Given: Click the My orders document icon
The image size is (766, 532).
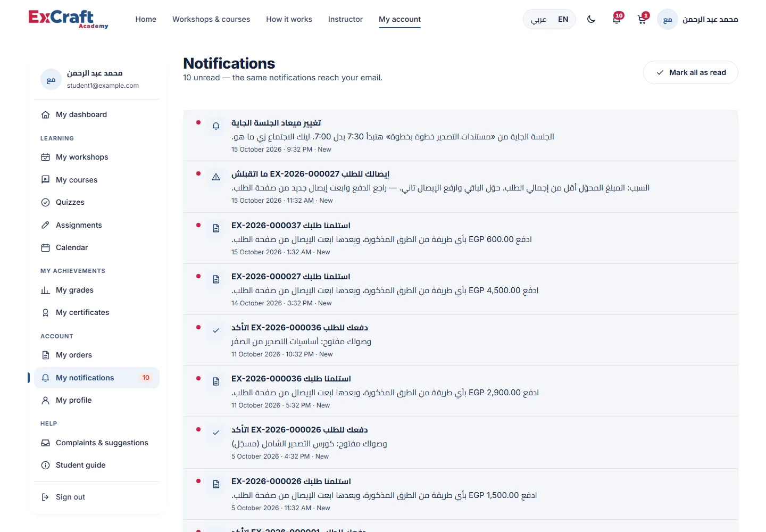Looking at the screenshot, I should point(45,355).
